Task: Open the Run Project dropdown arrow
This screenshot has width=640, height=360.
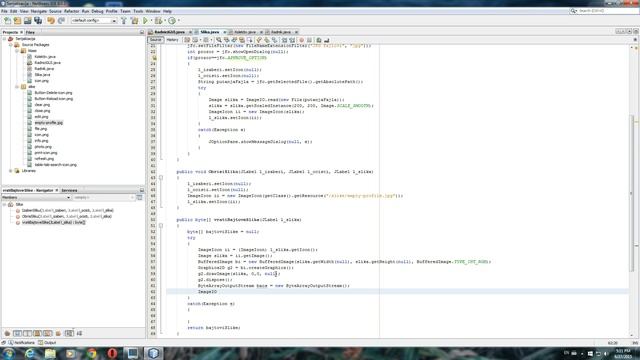Action: (x=151, y=20)
